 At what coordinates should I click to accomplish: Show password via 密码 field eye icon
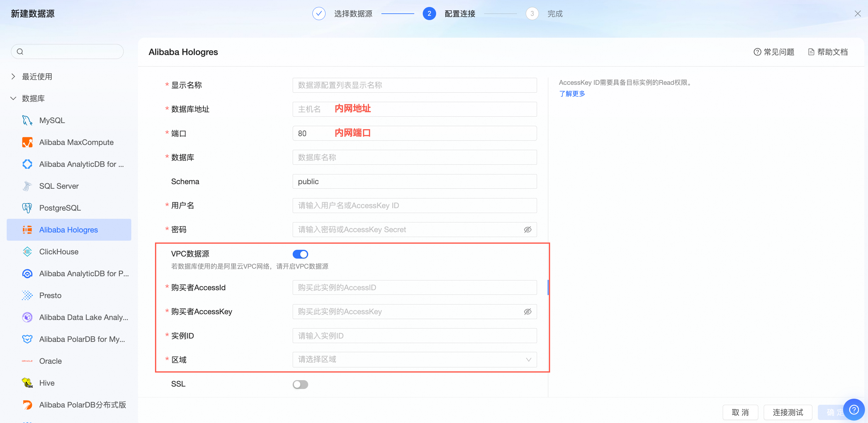(x=527, y=230)
